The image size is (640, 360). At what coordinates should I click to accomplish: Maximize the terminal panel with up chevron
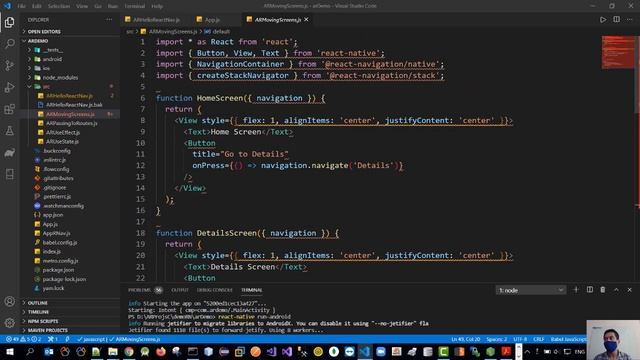pos(616,290)
